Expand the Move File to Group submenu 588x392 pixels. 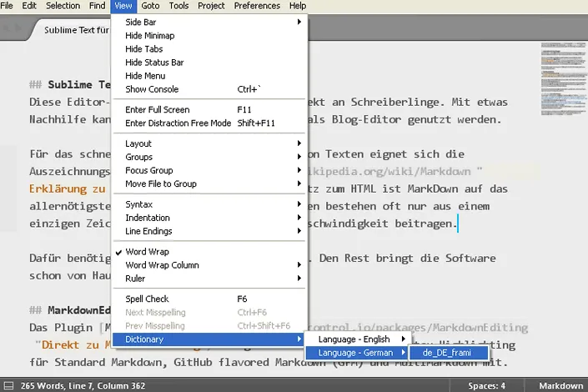coord(209,183)
